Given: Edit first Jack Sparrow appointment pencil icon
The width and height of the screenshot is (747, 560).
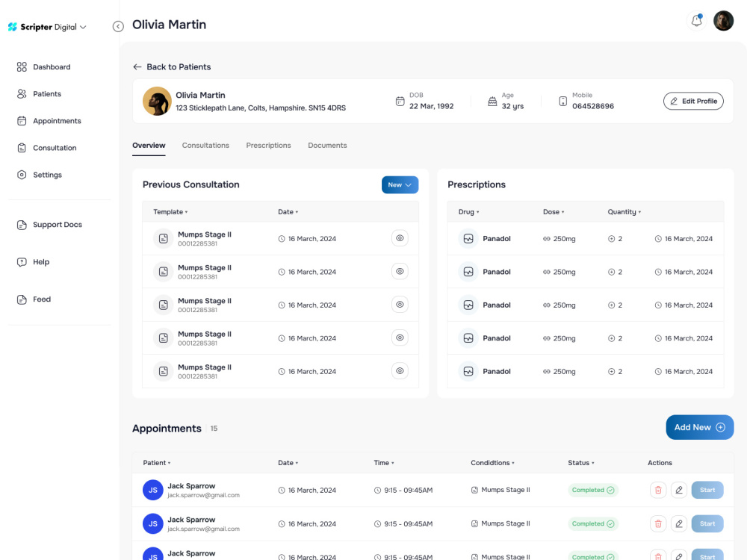Looking at the screenshot, I should click(679, 490).
